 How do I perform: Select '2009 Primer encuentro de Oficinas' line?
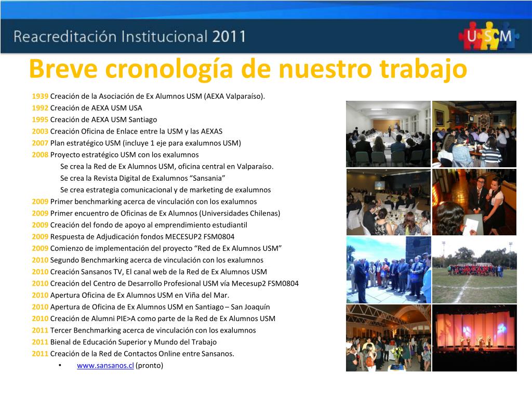(156, 213)
